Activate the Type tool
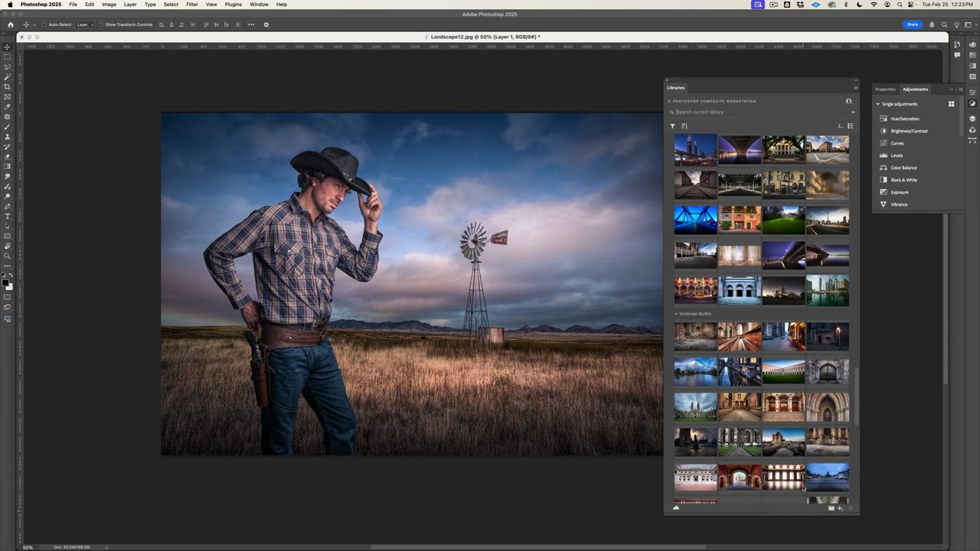The image size is (980, 551). tap(7, 214)
